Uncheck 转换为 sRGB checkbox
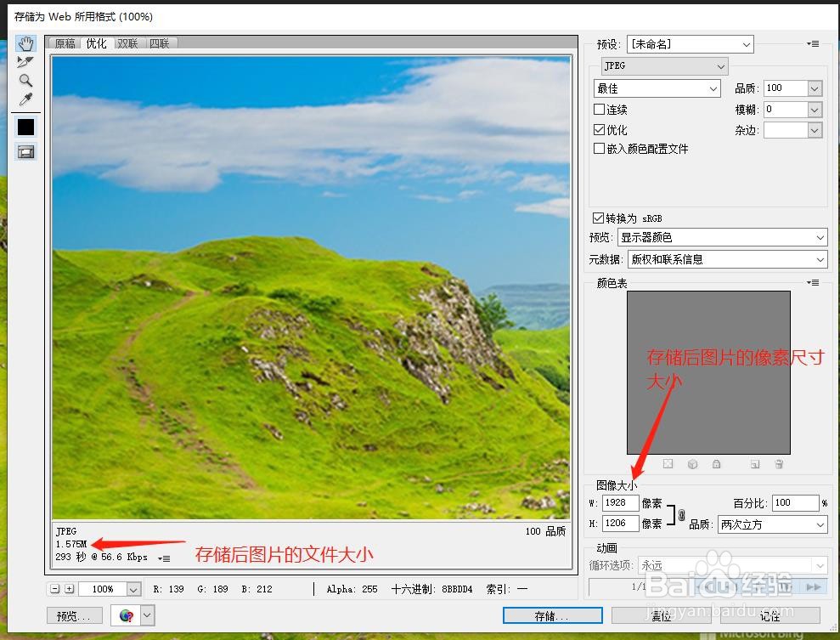This screenshot has width=840, height=640. pyautogui.click(x=599, y=218)
